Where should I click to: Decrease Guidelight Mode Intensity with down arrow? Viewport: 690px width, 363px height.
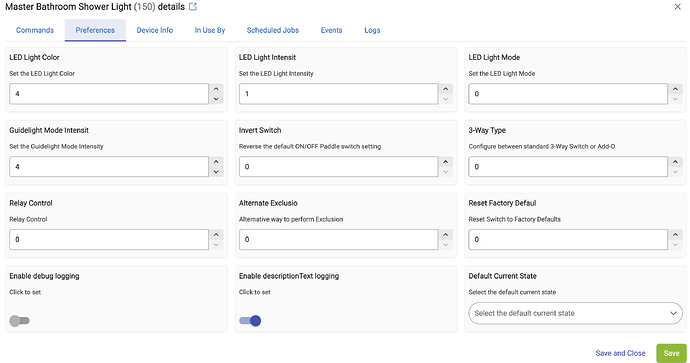(x=216, y=172)
